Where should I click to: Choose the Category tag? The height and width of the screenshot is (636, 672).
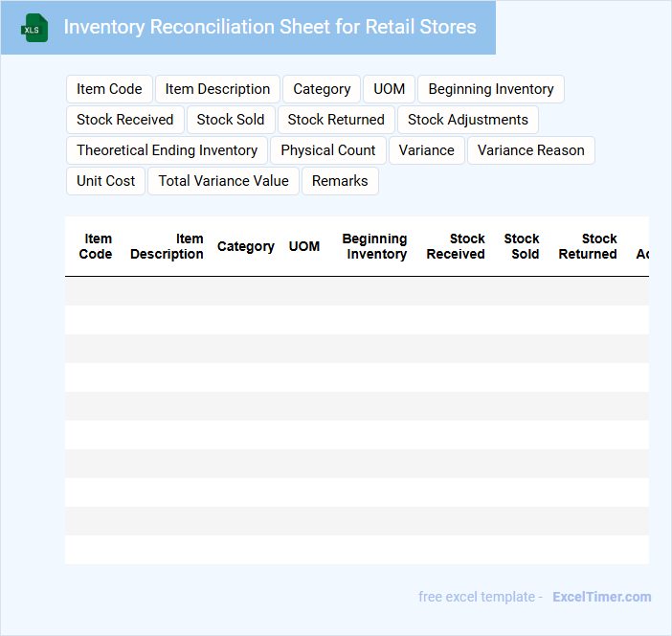(322, 89)
